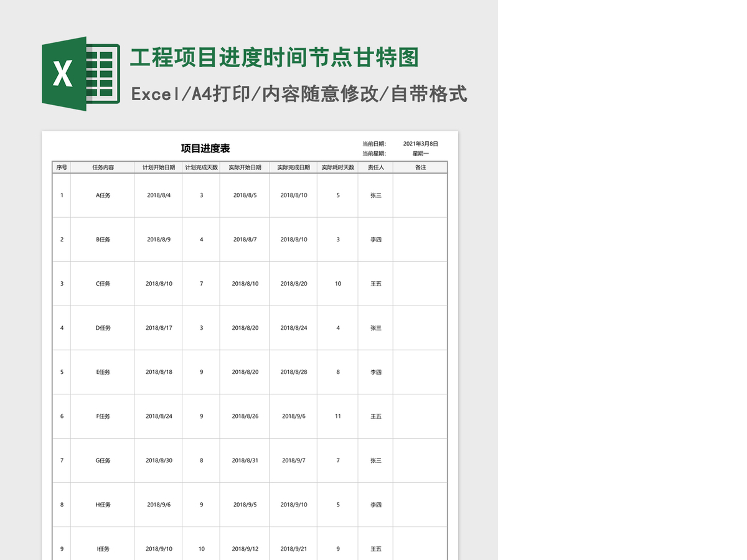This screenshot has width=747, height=560.
Task: Select 李四 in the B任务 row
Action: 376,240
